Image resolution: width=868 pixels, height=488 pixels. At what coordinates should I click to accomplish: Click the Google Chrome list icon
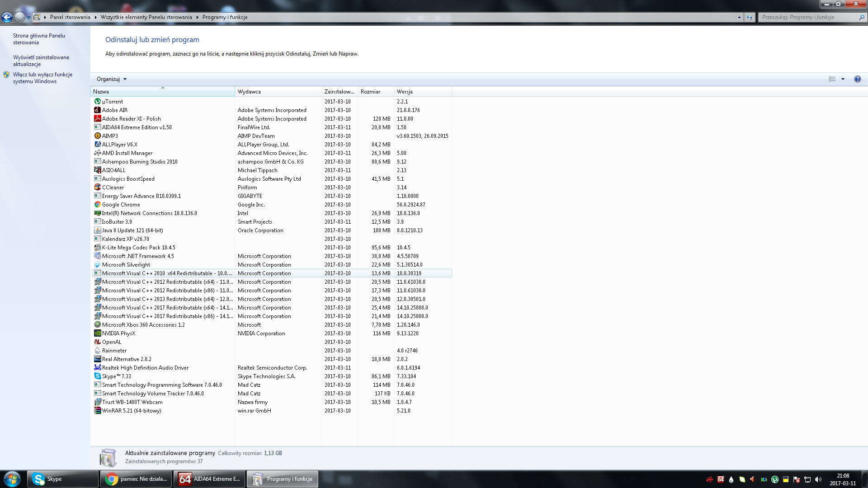click(97, 205)
